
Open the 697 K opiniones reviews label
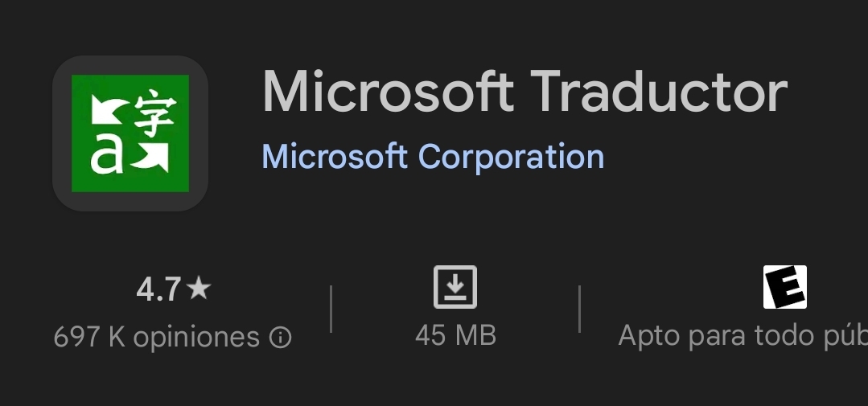click(x=157, y=337)
